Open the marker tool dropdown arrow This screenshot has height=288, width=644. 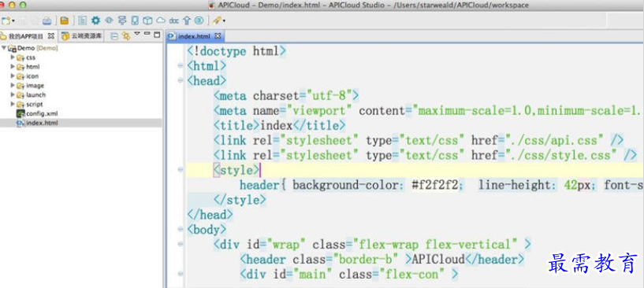tap(224, 20)
